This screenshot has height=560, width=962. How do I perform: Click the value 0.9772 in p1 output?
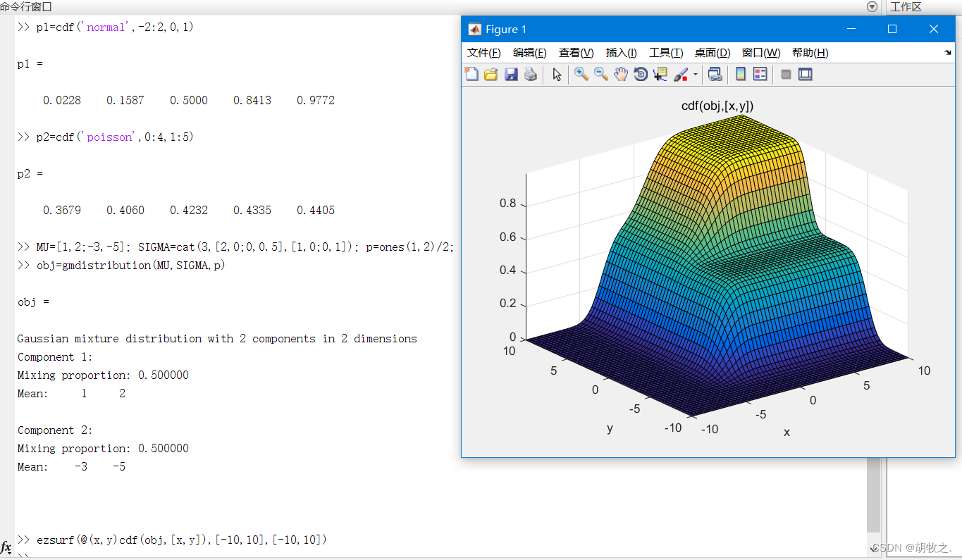[316, 101]
